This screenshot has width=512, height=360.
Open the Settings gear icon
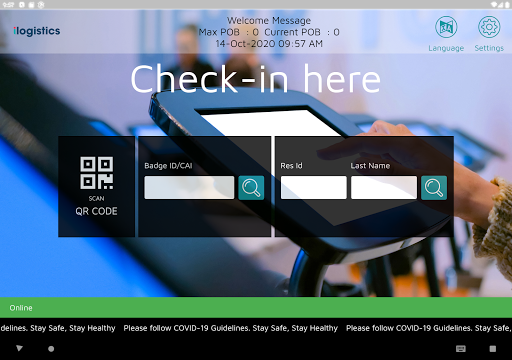point(489,27)
